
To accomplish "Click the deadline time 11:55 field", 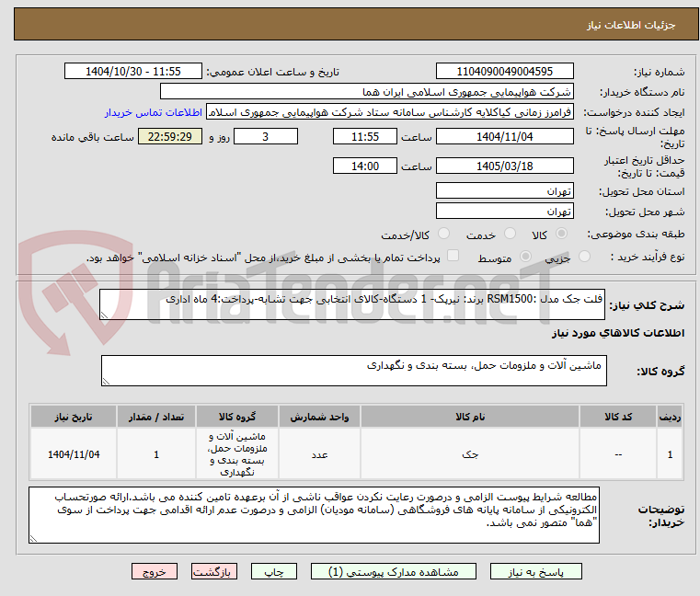I will (x=365, y=137).
